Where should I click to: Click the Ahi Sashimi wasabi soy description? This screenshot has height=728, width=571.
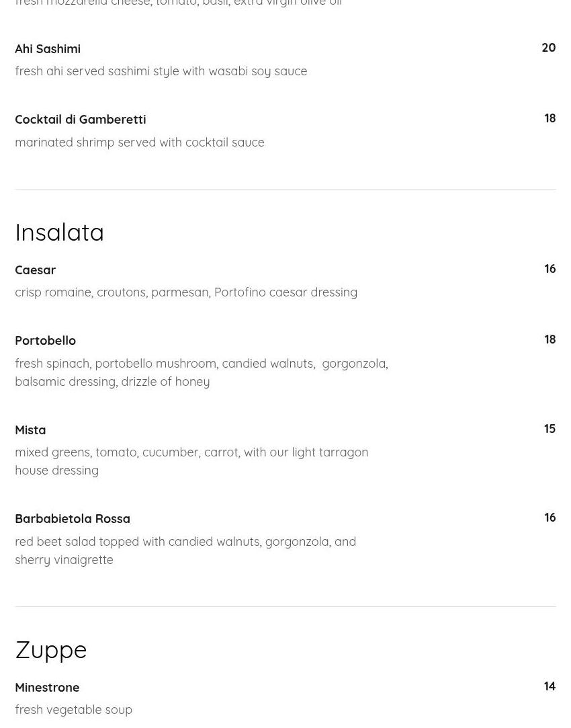161,71
